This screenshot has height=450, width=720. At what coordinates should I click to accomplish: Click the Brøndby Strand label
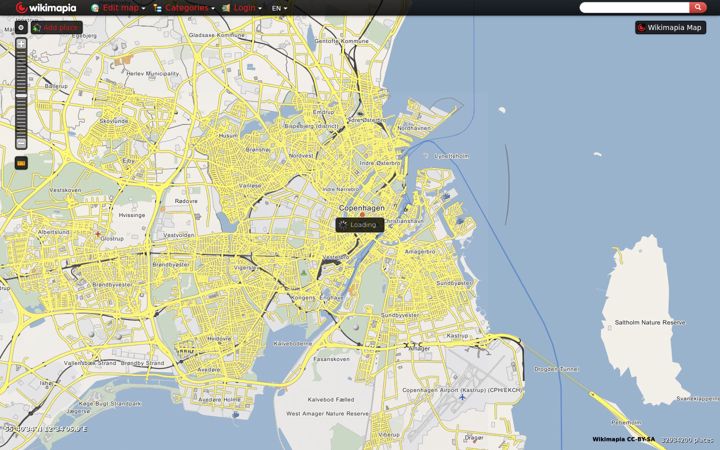(x=142, y=363)
